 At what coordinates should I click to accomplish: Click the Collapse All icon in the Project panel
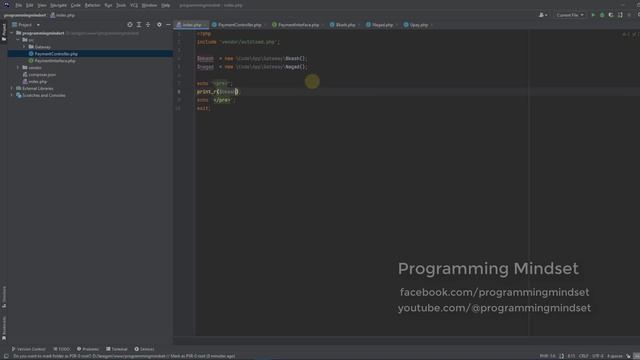148,25
